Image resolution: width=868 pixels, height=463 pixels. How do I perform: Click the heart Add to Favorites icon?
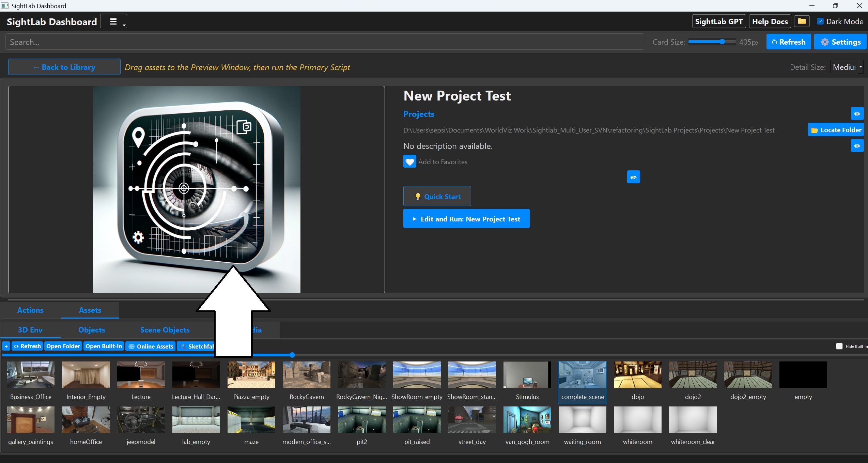pos(409,161)
